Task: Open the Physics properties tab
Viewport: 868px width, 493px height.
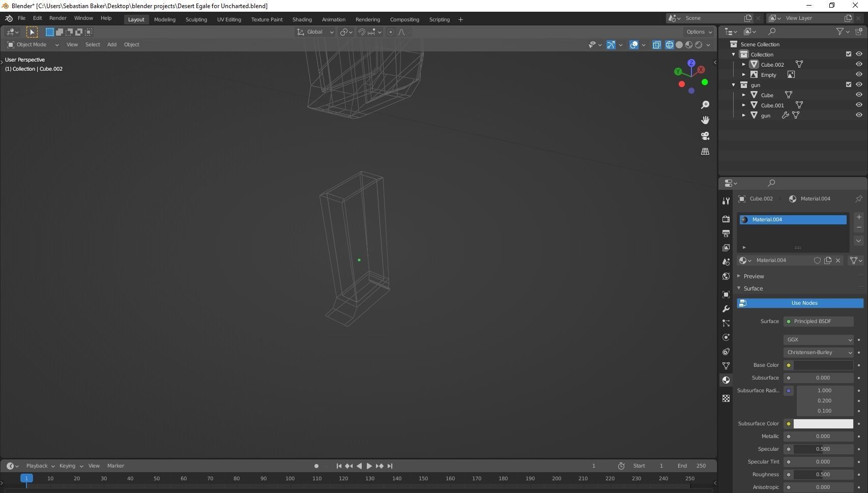Action: (x=726, y=337)
